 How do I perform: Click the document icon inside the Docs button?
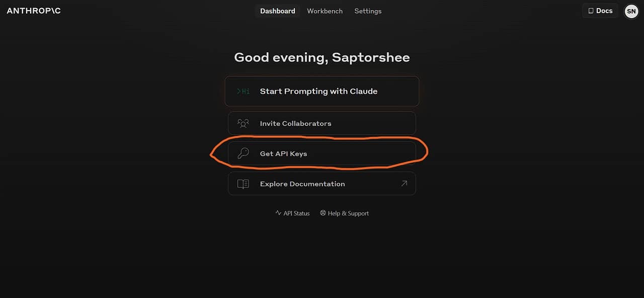[590, 11]
